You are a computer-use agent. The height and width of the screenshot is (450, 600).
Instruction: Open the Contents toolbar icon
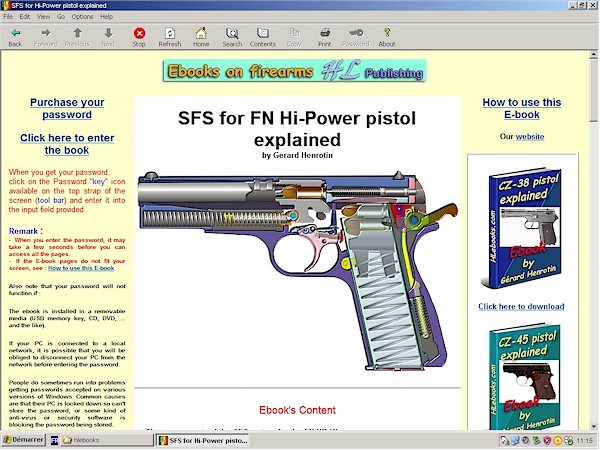click(x=263, y=33)
